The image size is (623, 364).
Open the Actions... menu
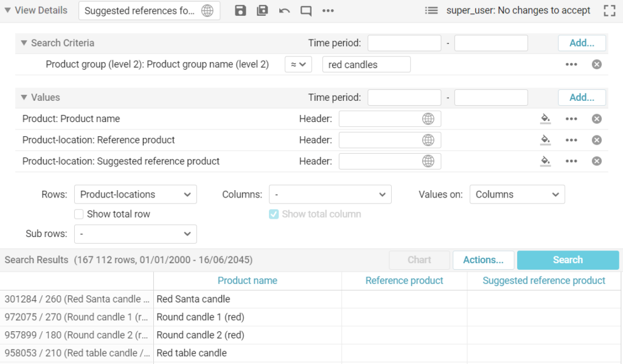[x=483, y=259]
